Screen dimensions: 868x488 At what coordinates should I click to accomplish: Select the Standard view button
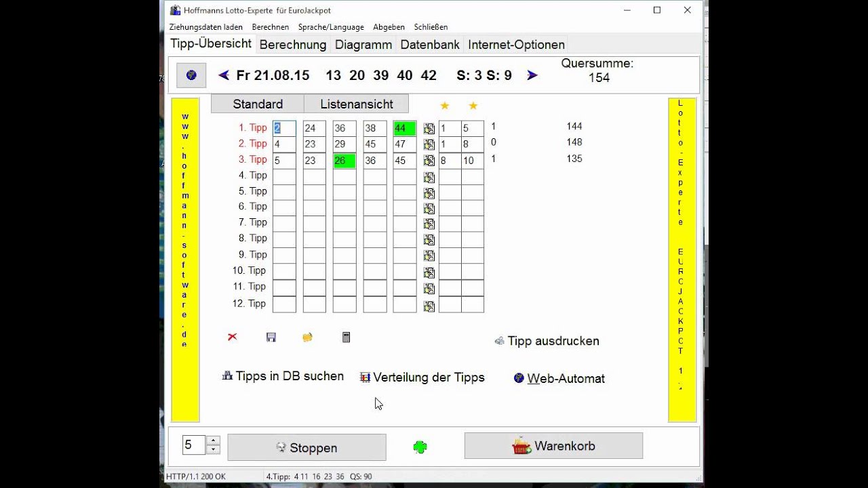tap(258, 104)
